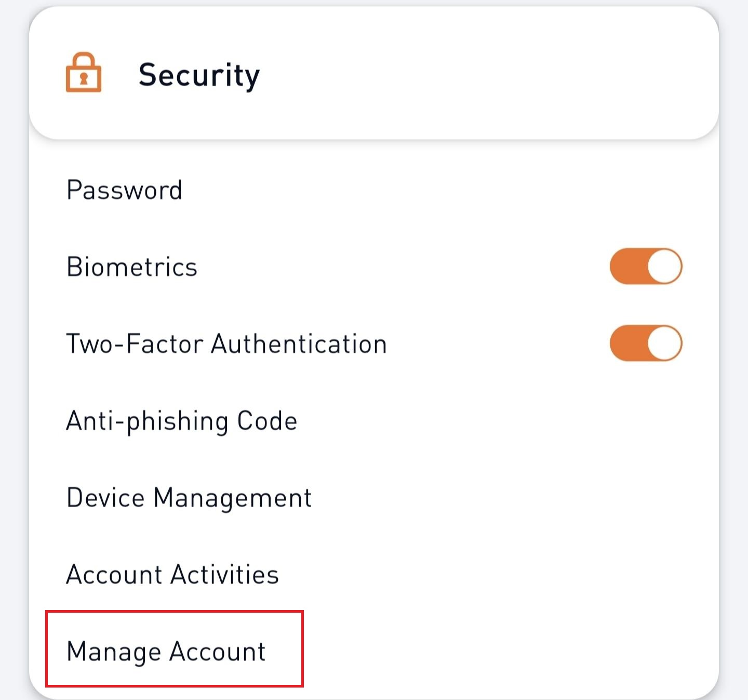Disable the Biometrics toggle switch
Screen dimensions: 748x700
646,266
